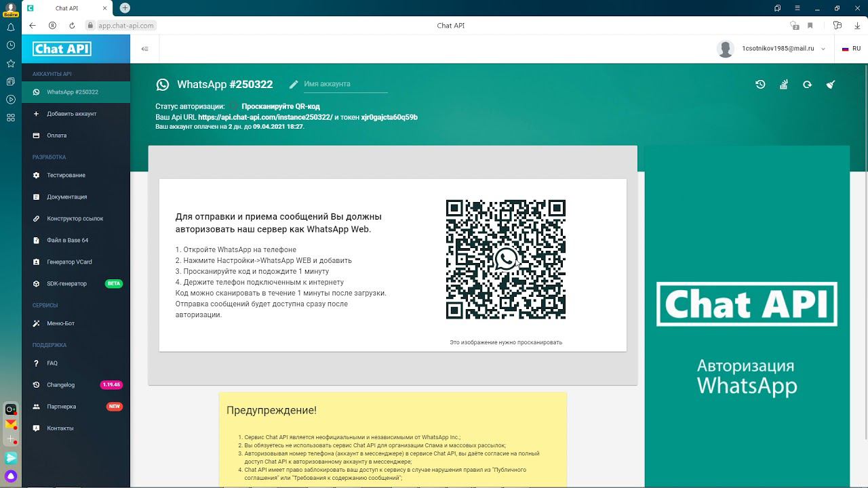Click the broom clear icon in header

click(831, 85)
